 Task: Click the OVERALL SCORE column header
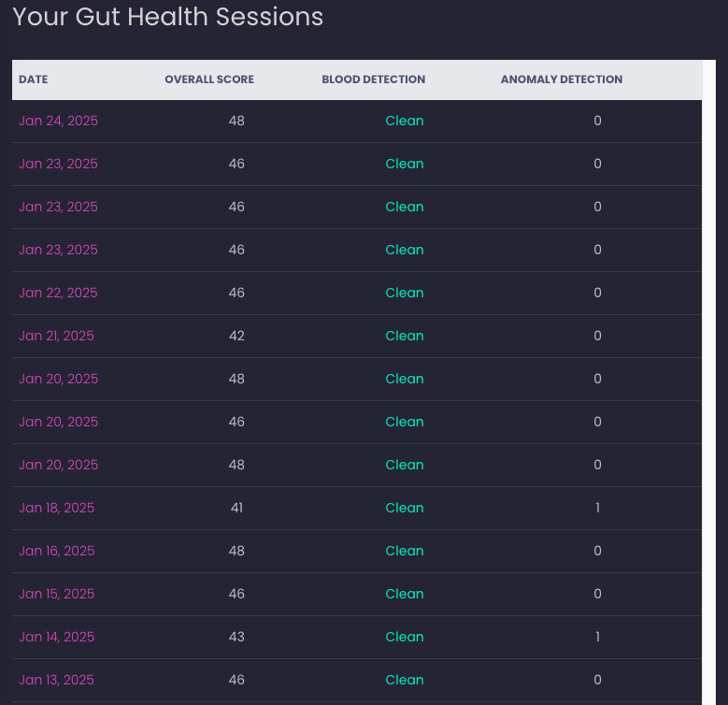tap(209, 79)
